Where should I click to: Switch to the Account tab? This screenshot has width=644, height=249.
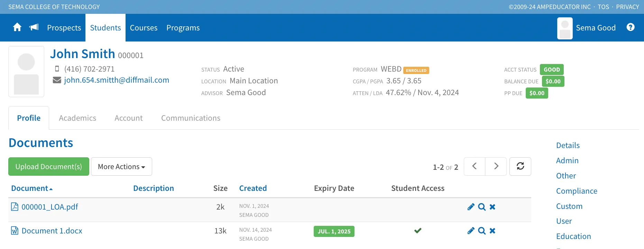point(129,118)
